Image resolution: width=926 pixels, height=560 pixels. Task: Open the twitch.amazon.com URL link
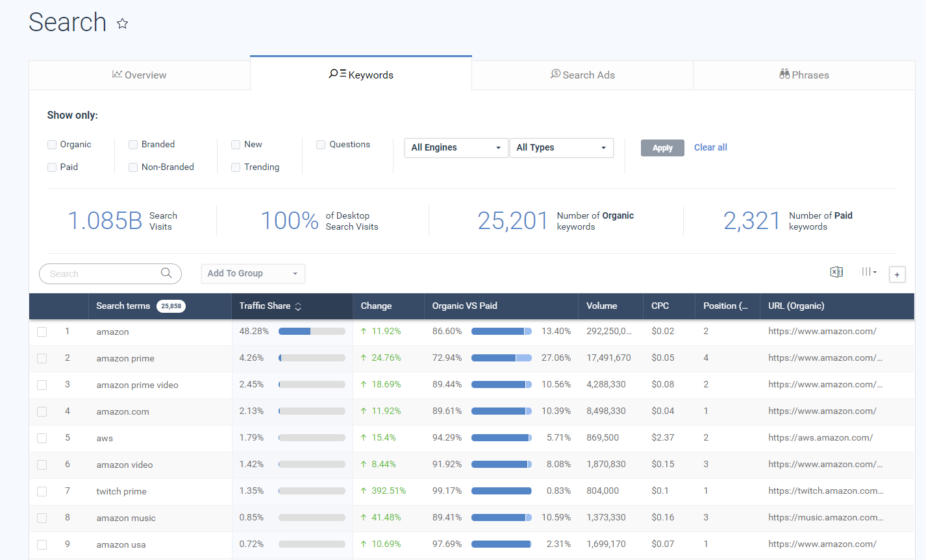click(825, 491)
